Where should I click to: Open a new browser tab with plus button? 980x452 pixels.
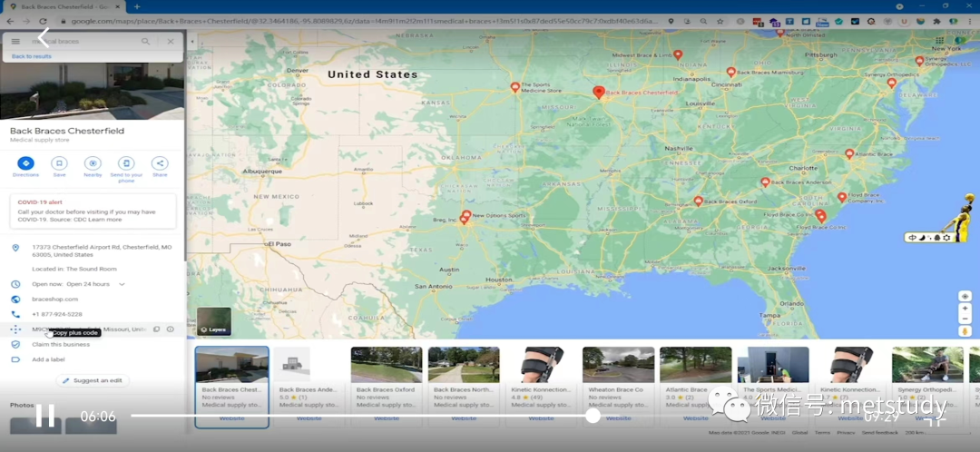137,6
